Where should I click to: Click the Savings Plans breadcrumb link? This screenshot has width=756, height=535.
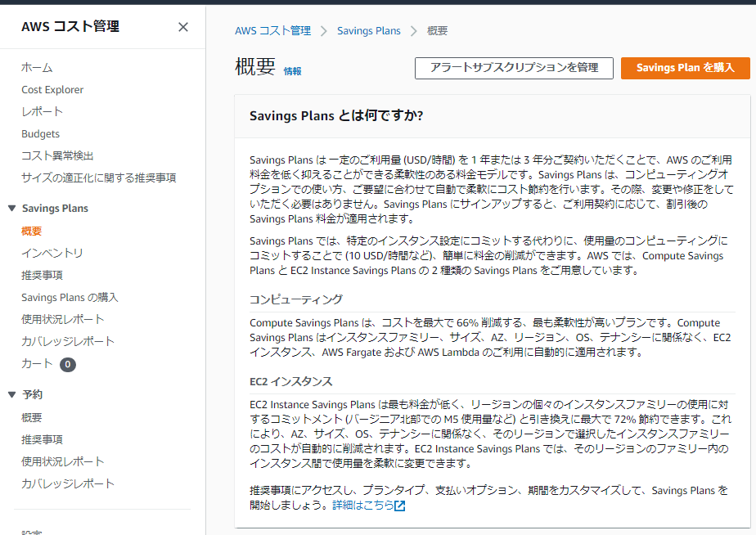[368, 30]
